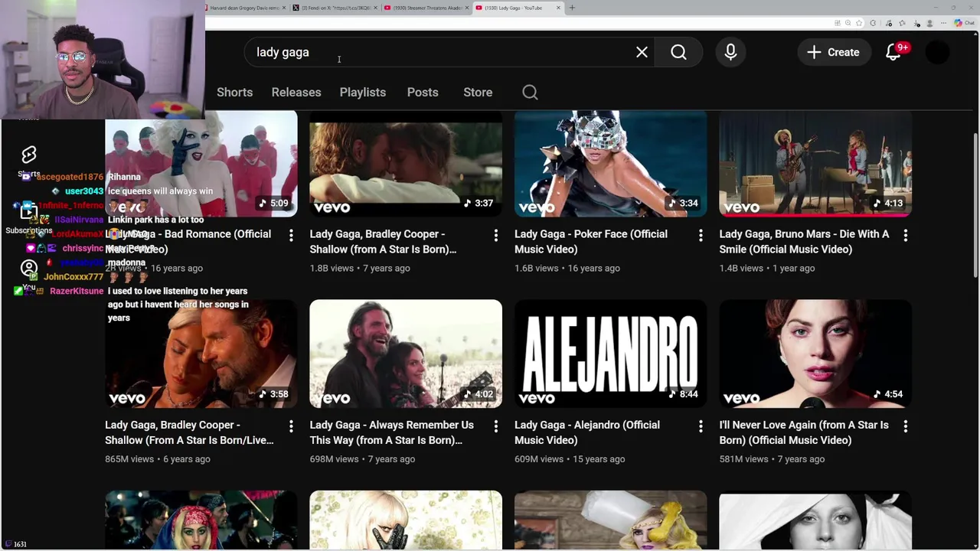The width and height of the screenshot is (980, 551).
Task: Open Alejandro (Official Music Video) title
Action: coord(586,432)
